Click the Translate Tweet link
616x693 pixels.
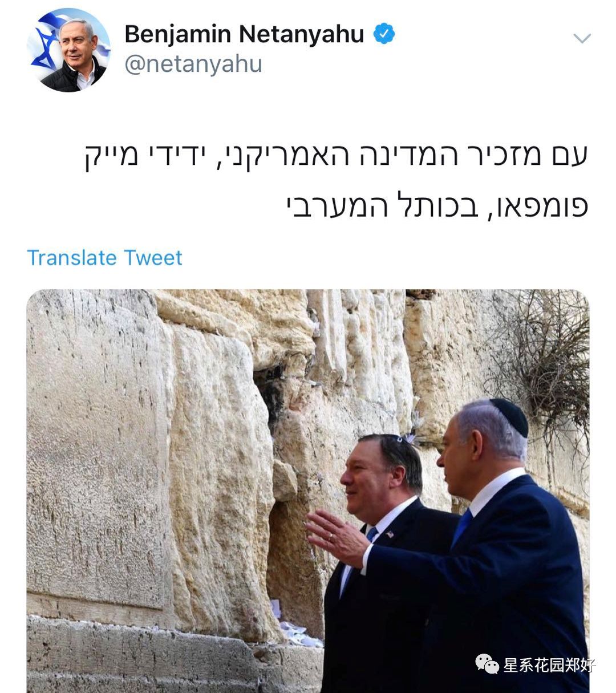[x=104, y=257]
